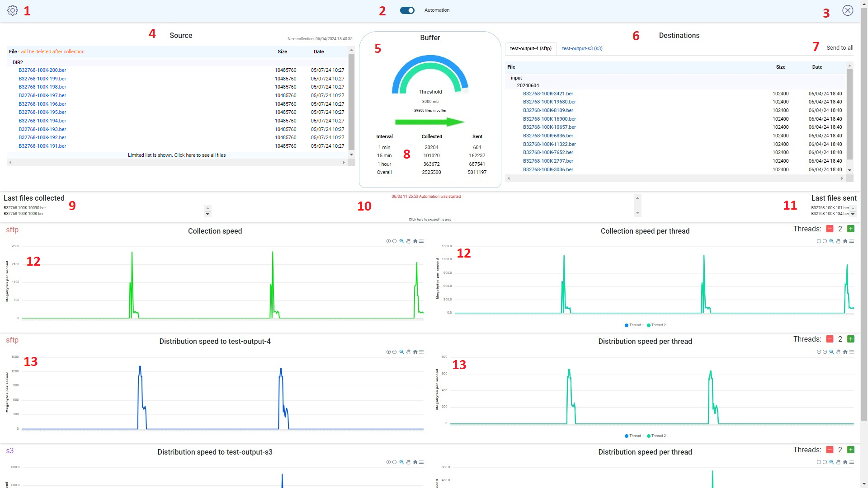Zoom out on the Collection speed chart

395,241
